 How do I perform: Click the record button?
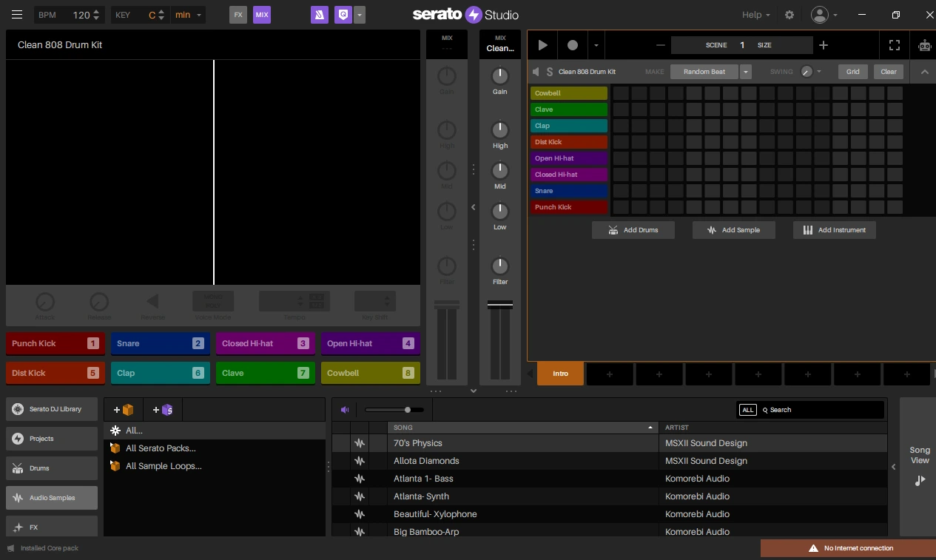point(573,45)
